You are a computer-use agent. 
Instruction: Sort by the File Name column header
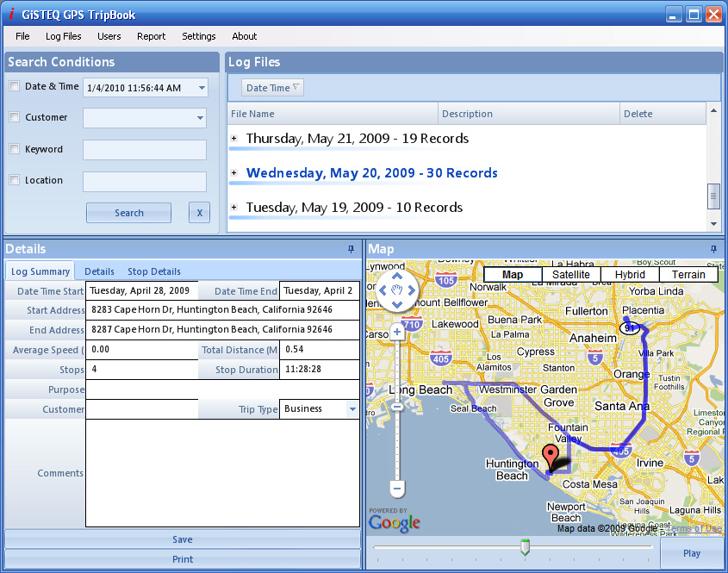(333, 114)
